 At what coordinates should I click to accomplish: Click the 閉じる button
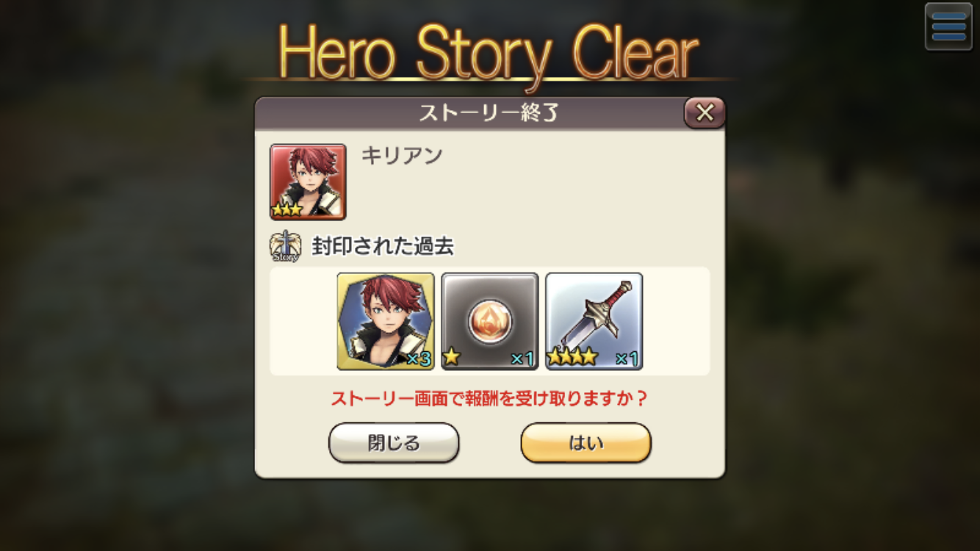[394, 443]
